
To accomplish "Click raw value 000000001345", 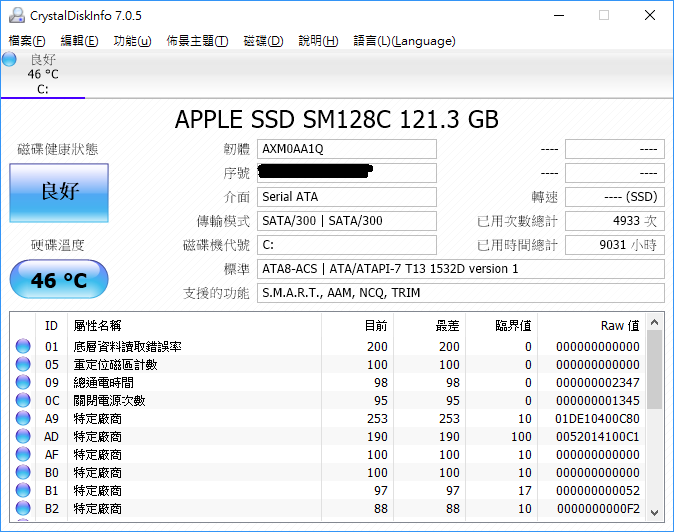I will point(597,401).
